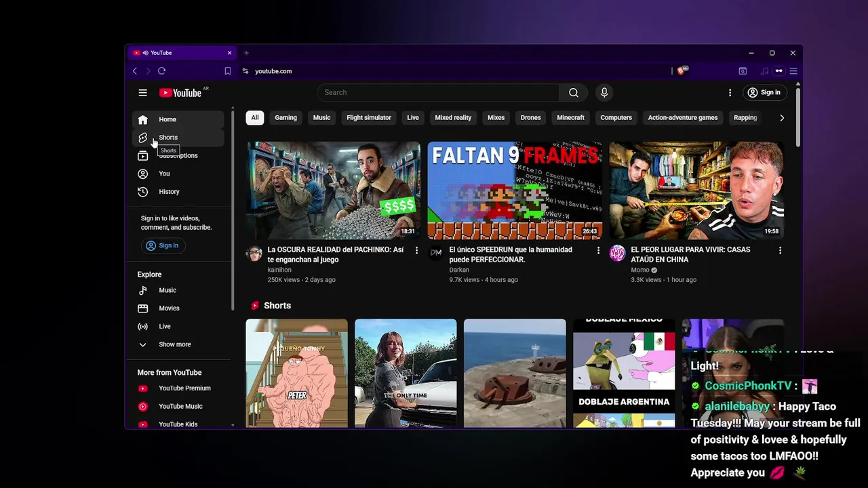The width and height of the screenshot is (868, 488).
Task: Open Shorts from the sidebar
Action: [178, 138]
